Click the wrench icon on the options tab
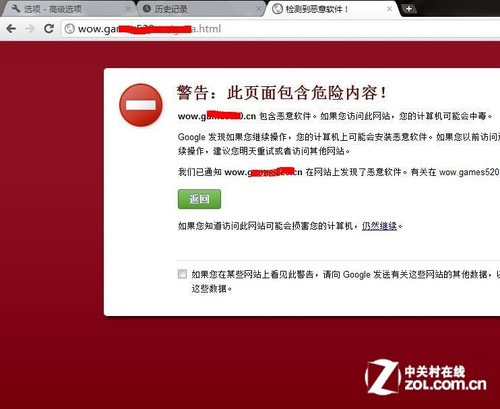Screen dimensions: 500x409 16,9
